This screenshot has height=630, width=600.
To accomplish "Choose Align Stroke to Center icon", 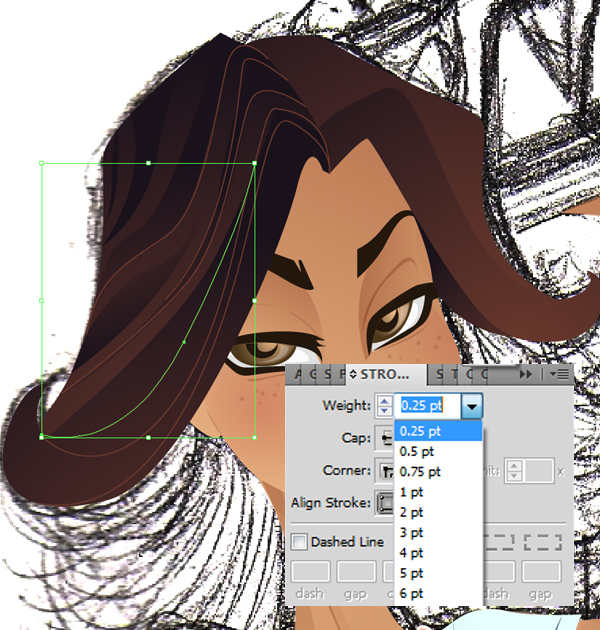I will coord(385,503).
